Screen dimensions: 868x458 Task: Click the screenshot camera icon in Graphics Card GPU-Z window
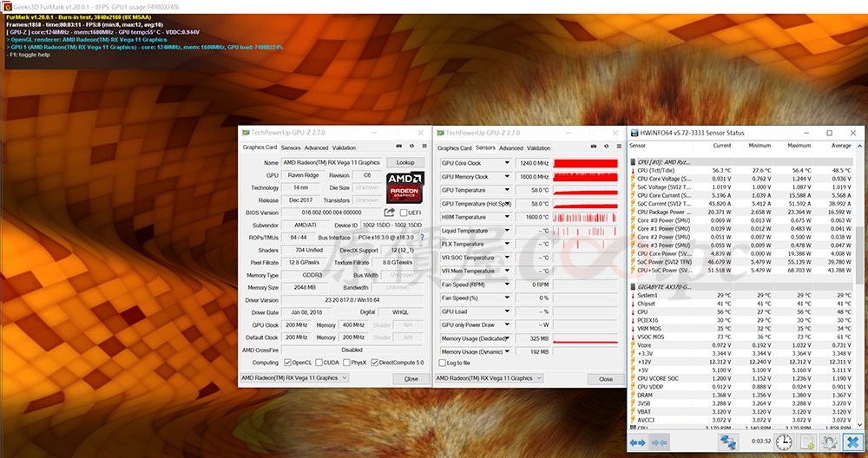398,146
